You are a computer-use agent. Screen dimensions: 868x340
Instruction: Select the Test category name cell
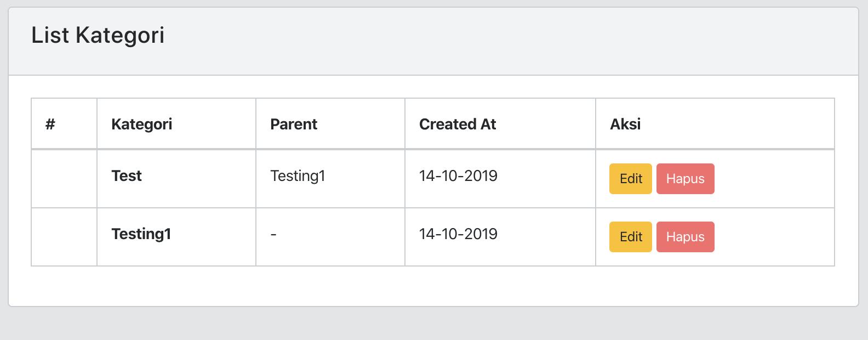[x=127, y=175]
